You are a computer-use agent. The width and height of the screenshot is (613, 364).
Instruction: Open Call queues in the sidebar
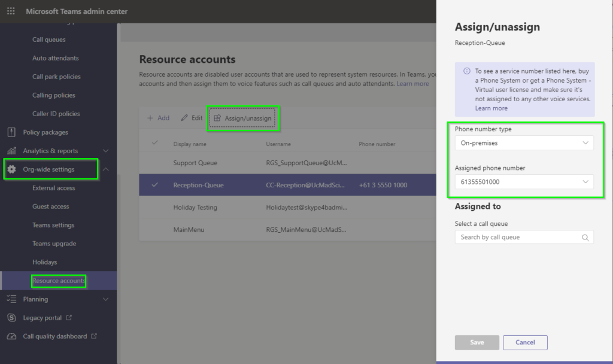coord(49,40)
